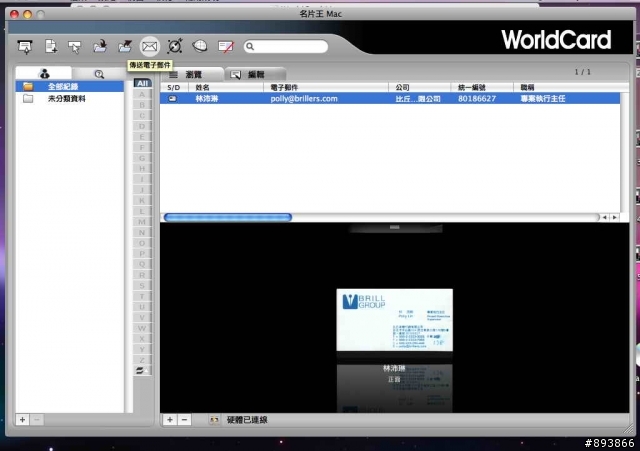Filter by letter A in index

pos(142,94)
